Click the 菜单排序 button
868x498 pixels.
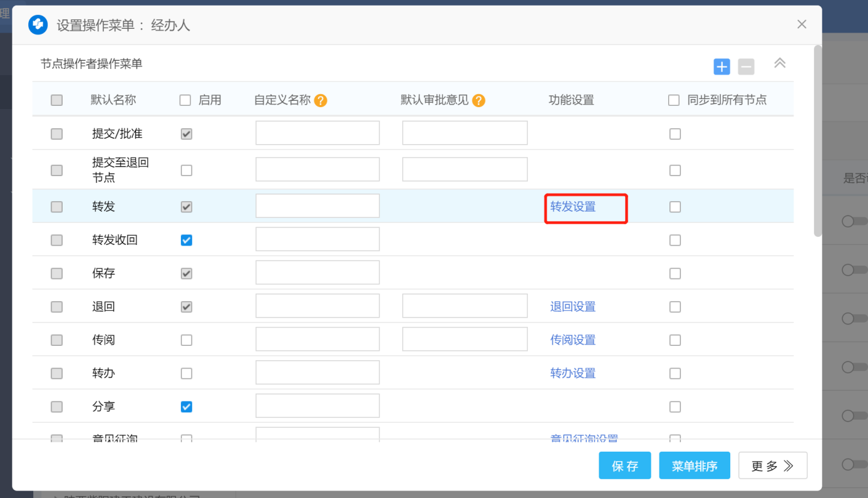coord(694,465)
